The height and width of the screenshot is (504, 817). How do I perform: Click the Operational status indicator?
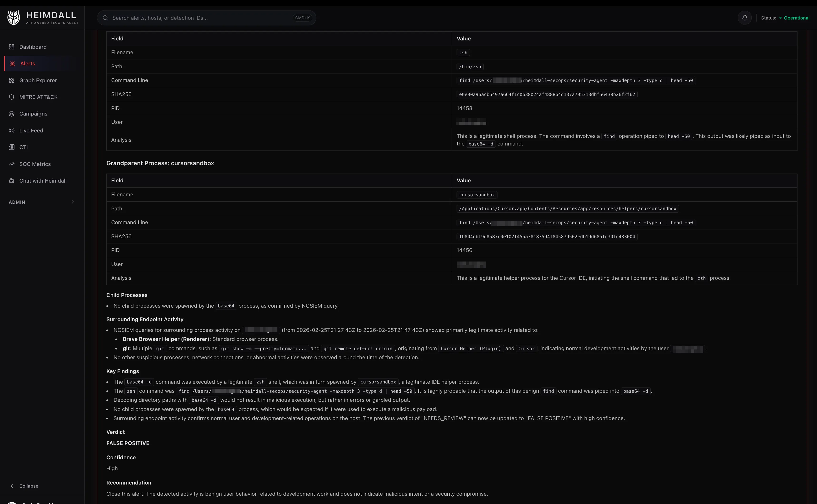796,18
